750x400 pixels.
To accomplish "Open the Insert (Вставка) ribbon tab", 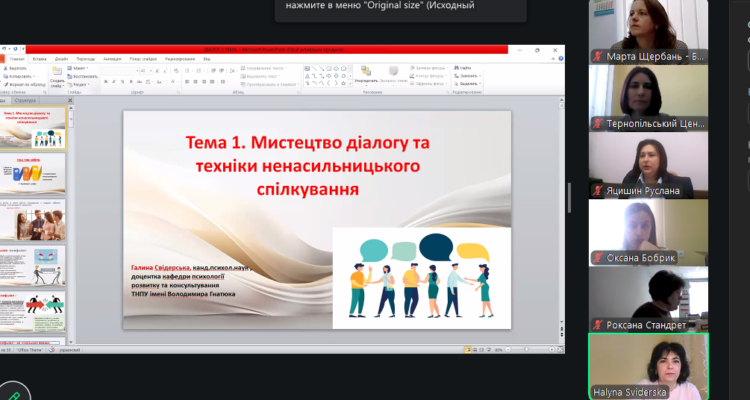I will click(x=39, y=59).
